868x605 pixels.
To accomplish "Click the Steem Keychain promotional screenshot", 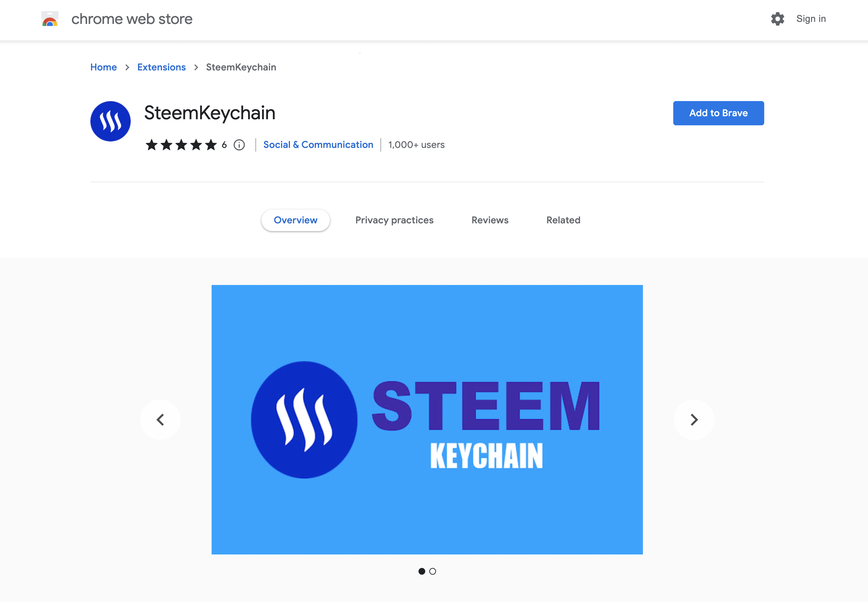I will pos(427,419).
